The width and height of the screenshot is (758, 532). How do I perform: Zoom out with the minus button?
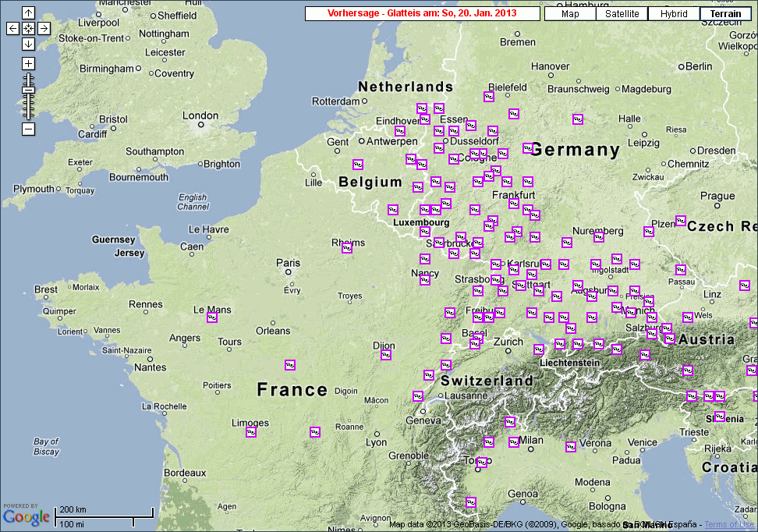(28, 129)
